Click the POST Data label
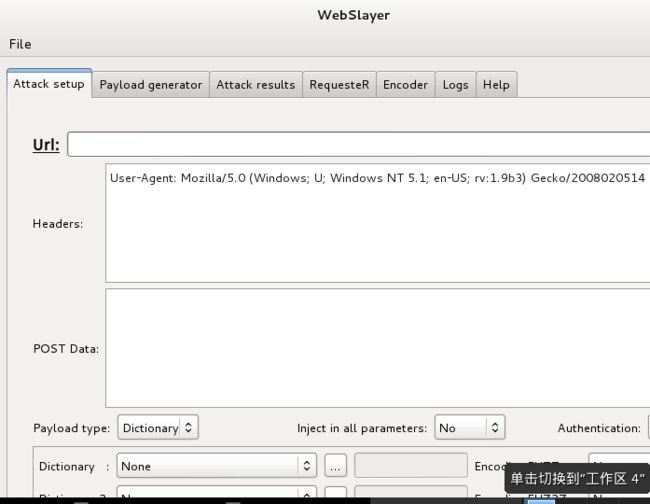 coord(66,349)
